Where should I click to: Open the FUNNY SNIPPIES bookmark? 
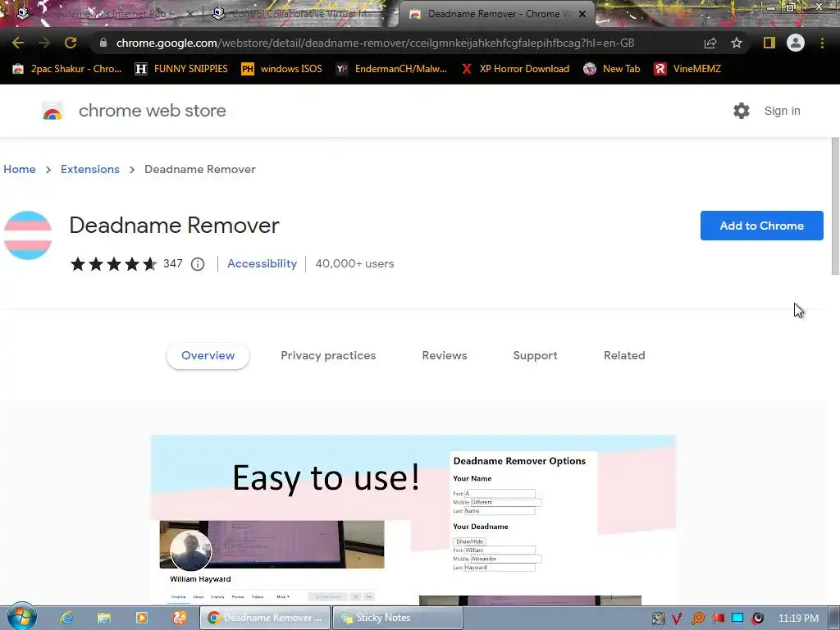coord(181,69)
